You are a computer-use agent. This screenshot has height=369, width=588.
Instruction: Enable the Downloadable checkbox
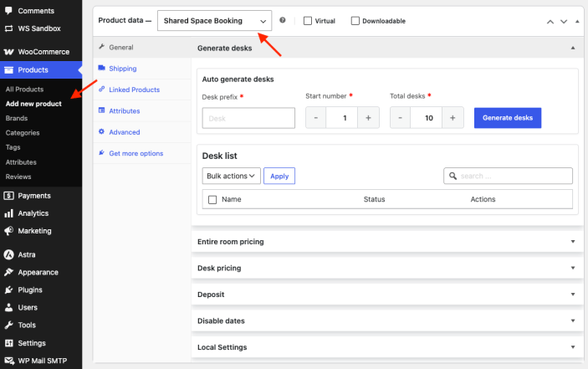(x=355, y=21)
